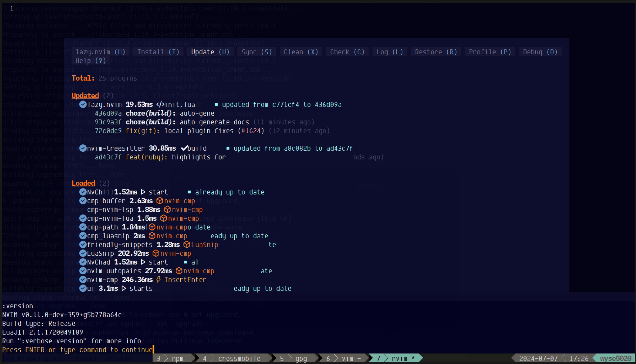
Task: Open commit 72c0dc9 local plugin fixes
Action: click(x=212, y=131)
